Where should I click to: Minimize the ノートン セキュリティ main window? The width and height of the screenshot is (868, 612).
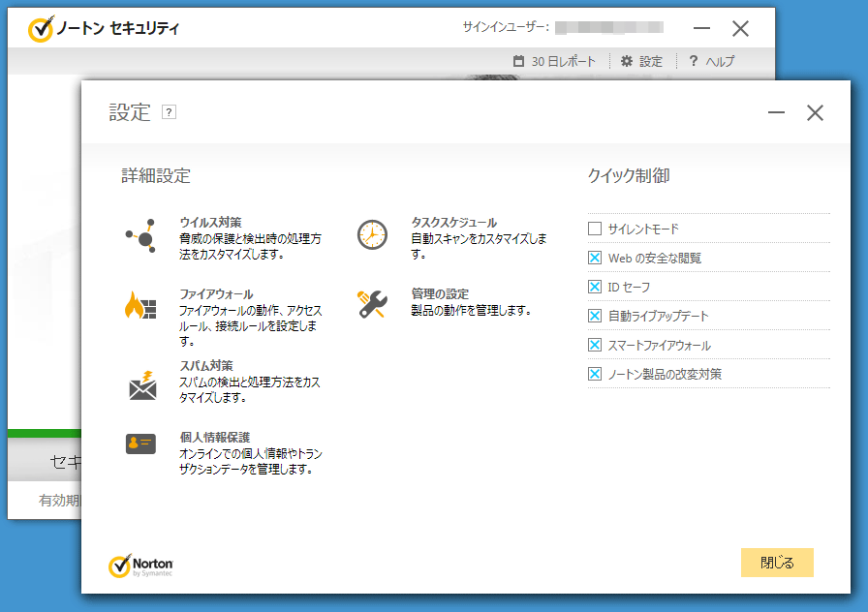(x=702, y=28)
